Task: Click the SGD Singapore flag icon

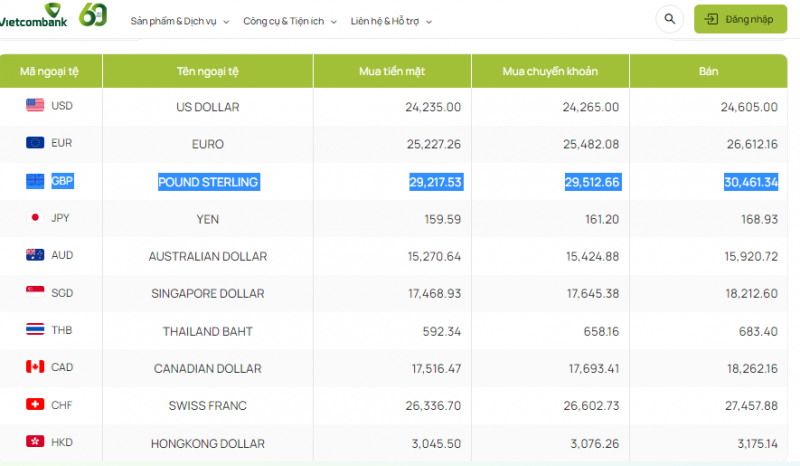Action: (35, 292)
